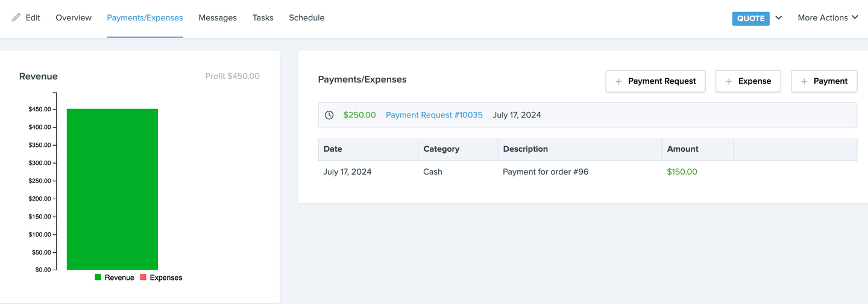
Task: Click the $200.00 axis label
Action: pyautogui.click(x=40, y=199)
